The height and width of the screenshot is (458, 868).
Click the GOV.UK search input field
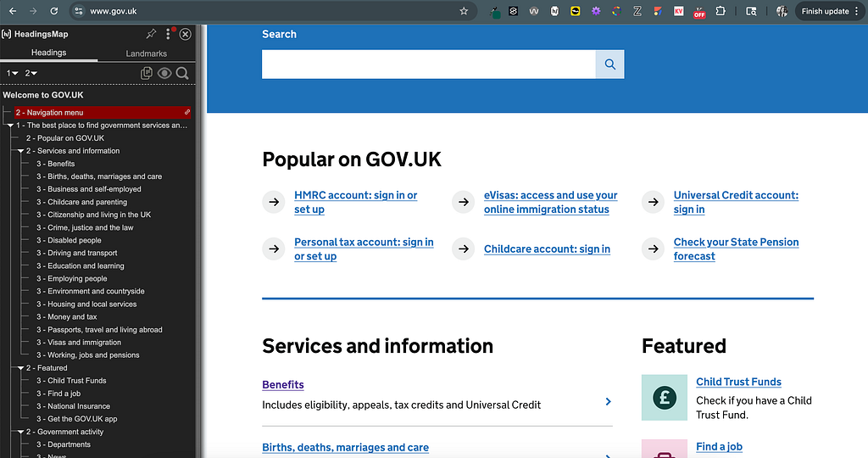click(x=428, y=64)
